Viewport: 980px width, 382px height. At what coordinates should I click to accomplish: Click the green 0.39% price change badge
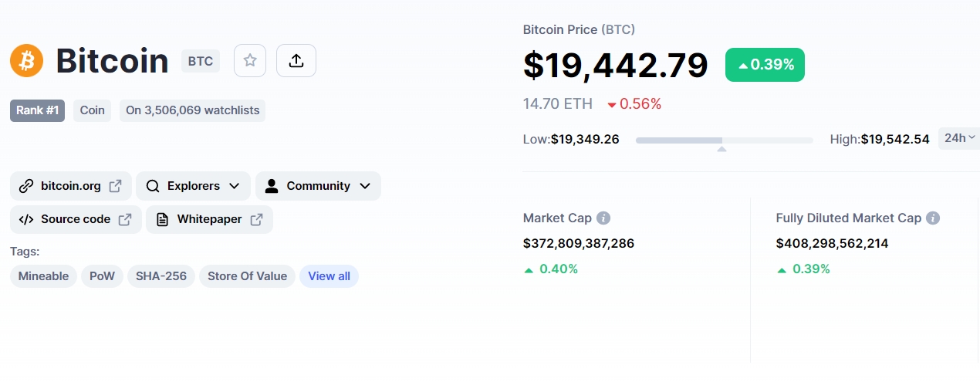click(765, 65)
